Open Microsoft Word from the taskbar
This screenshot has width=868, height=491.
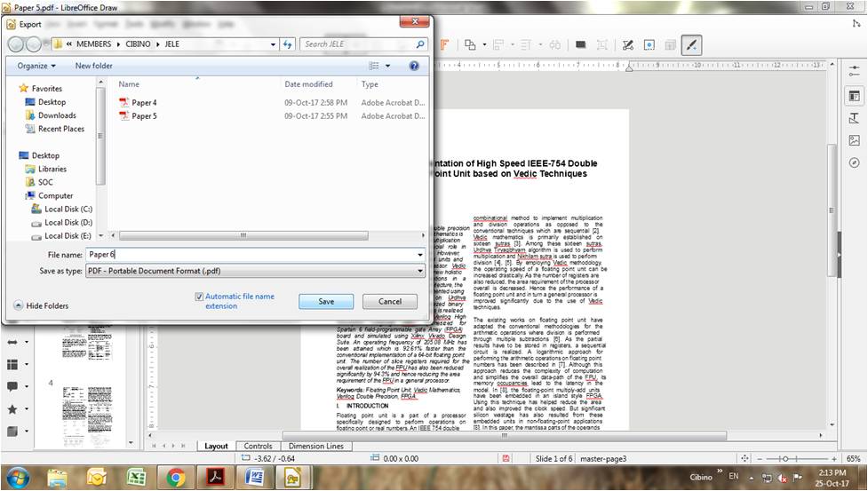pyautogui.click(x=254, y=477)
